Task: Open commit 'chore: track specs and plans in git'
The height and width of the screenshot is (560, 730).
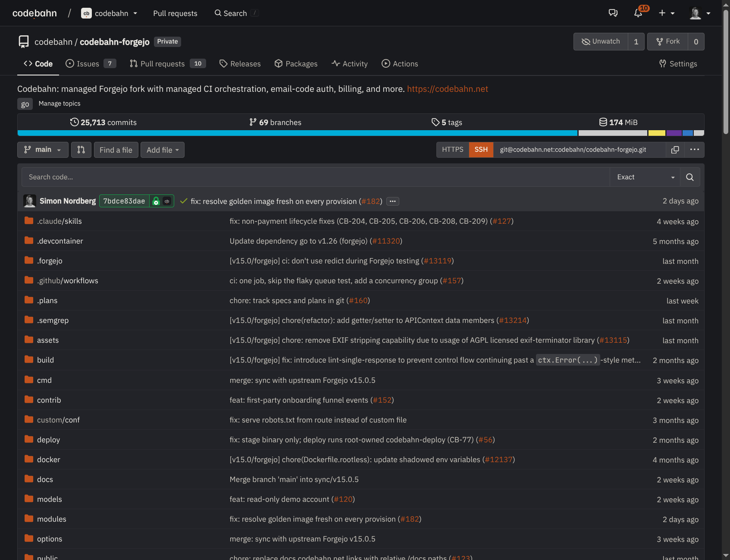Action: pyautogui.click(x=287, y=300)
